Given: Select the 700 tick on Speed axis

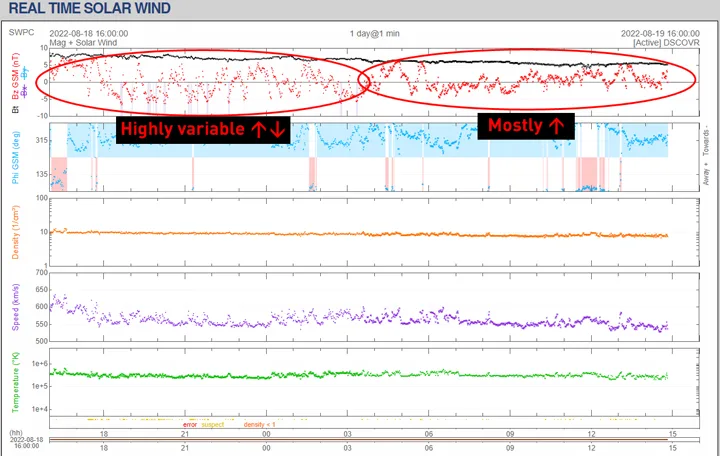Looking at the screenshot, I should pyautogui.click(x=41, y=273).
